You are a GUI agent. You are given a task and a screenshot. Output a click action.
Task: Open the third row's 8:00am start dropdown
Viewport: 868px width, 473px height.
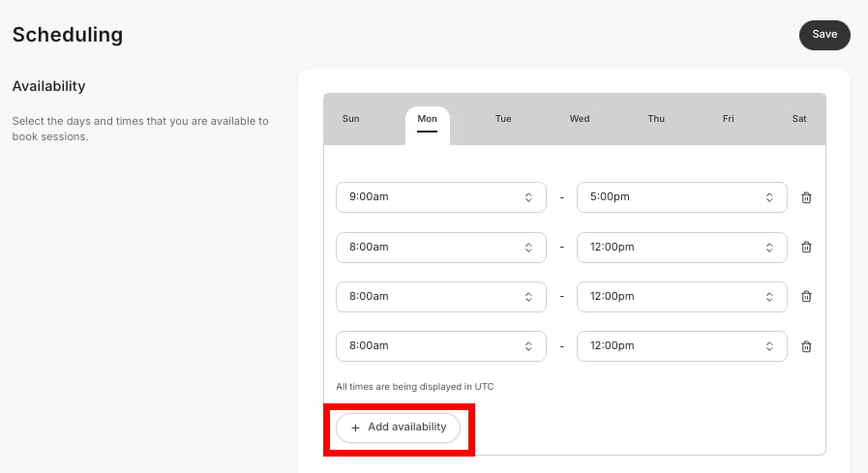[440, 297]
